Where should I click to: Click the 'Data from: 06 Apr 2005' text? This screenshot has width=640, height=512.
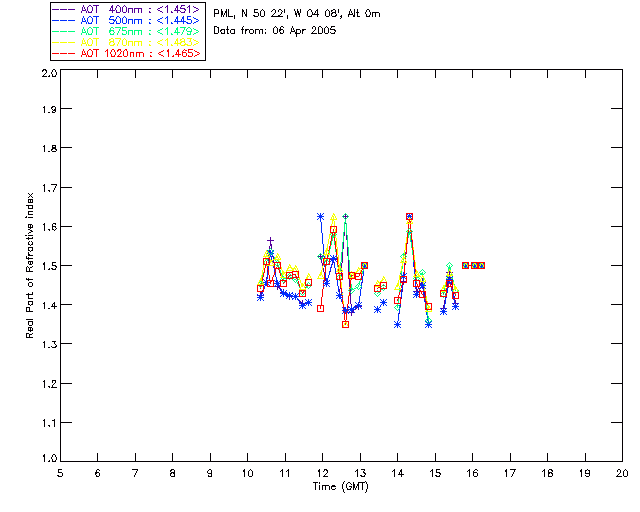[275, 31]
